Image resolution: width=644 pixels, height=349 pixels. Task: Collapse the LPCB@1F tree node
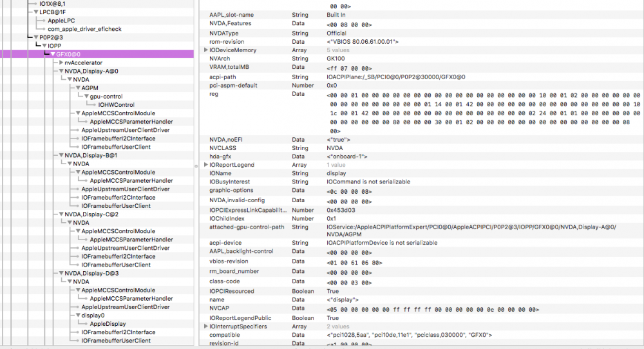(x=36, y=12)
